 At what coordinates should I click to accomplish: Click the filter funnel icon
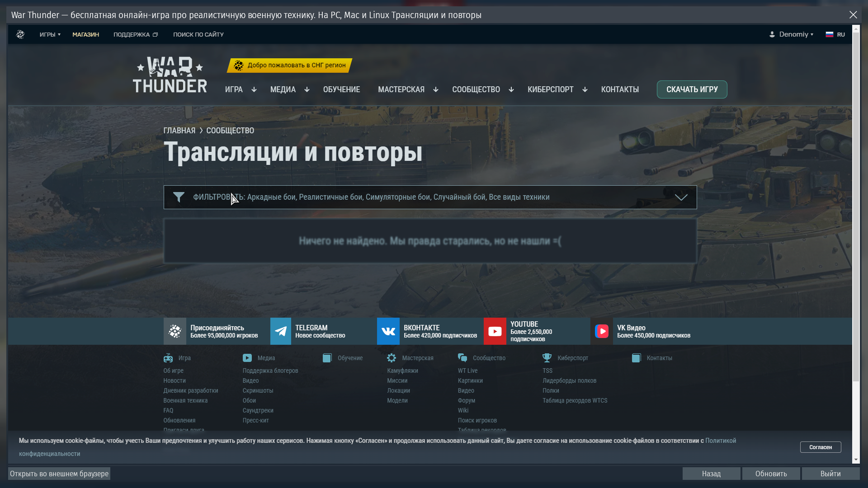coord(179,197)
